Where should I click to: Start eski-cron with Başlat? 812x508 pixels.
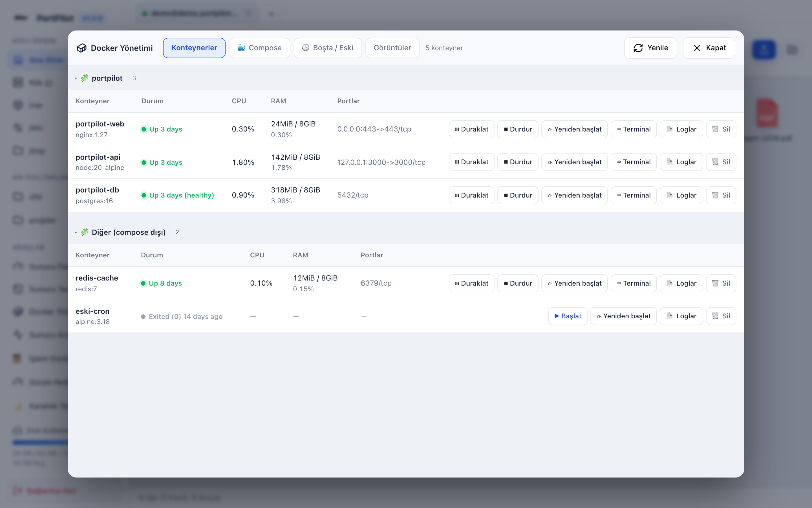(568, 316)
